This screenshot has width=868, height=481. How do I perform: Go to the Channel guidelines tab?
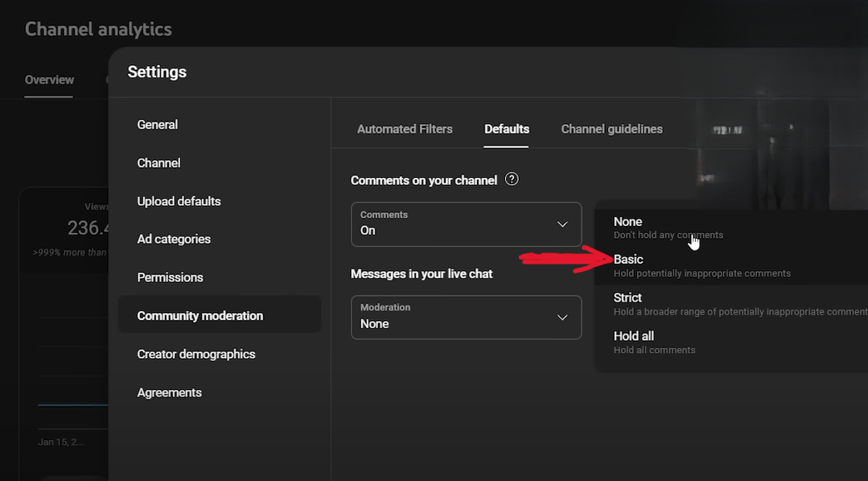(x=611, y=129)
